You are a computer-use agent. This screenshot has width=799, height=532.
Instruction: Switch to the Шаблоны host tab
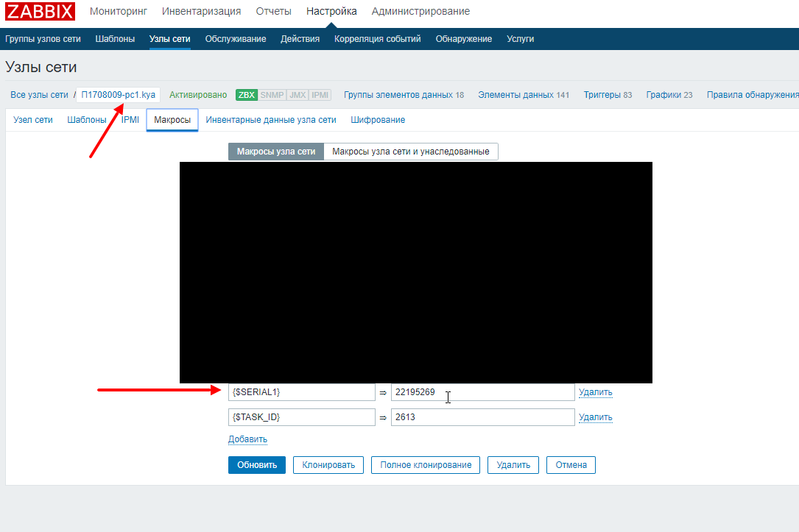coord(87,120)
